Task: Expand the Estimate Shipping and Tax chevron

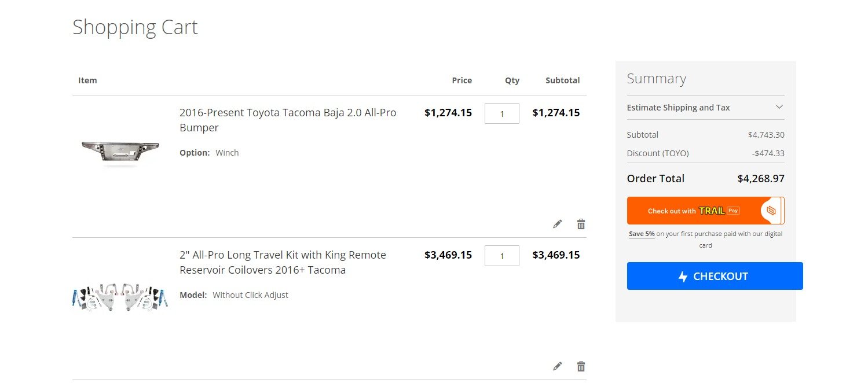Action: pyautogui.click(x=779, y=107)
